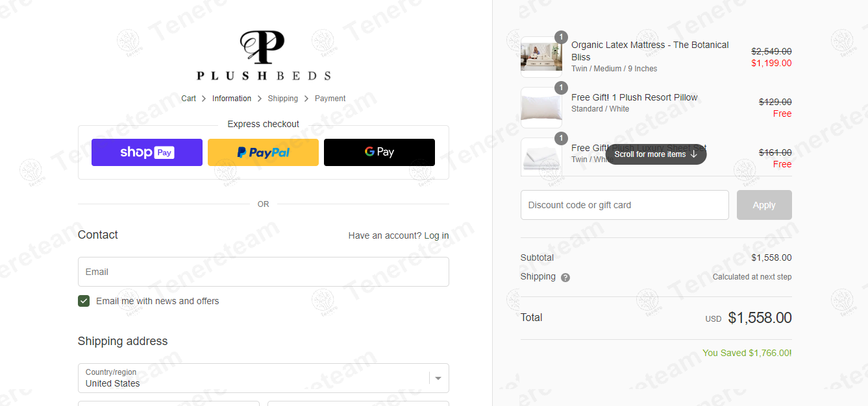Select the Shipping breadcrumb step

click(x=283, y=99)
